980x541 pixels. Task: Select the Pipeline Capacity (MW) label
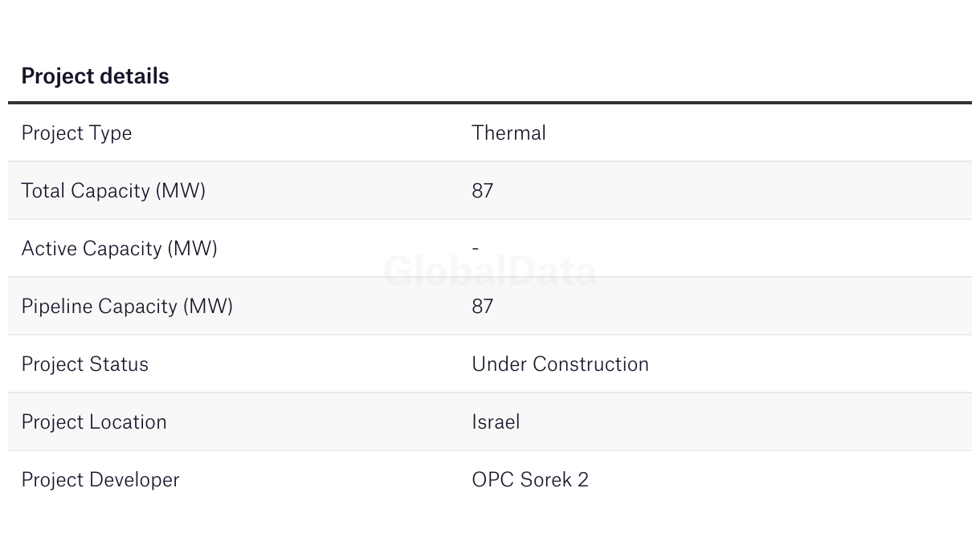pos(127,307)
